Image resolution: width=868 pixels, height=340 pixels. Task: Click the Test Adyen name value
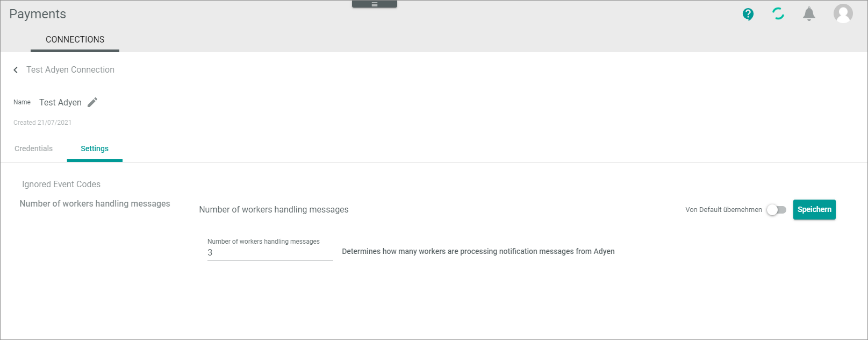click(60, 102)
